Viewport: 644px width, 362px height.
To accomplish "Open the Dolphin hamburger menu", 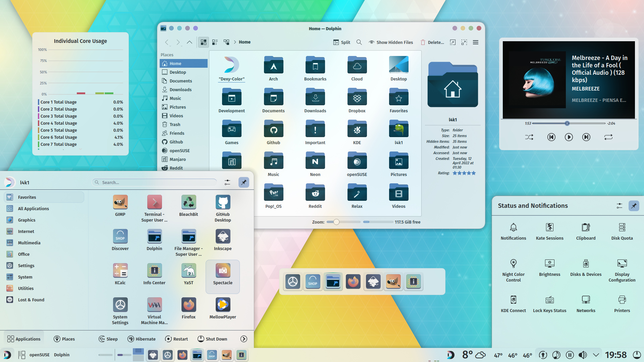I will click(476, 42).
